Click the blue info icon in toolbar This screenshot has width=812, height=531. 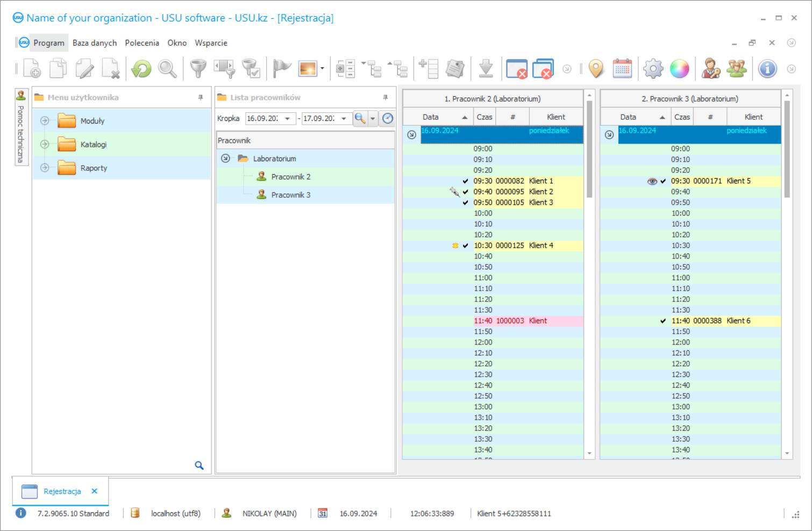coord(767,69)
